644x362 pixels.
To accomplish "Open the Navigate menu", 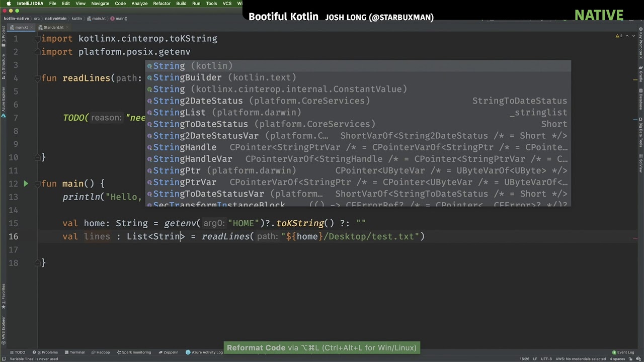I will [x=100, y=4].
